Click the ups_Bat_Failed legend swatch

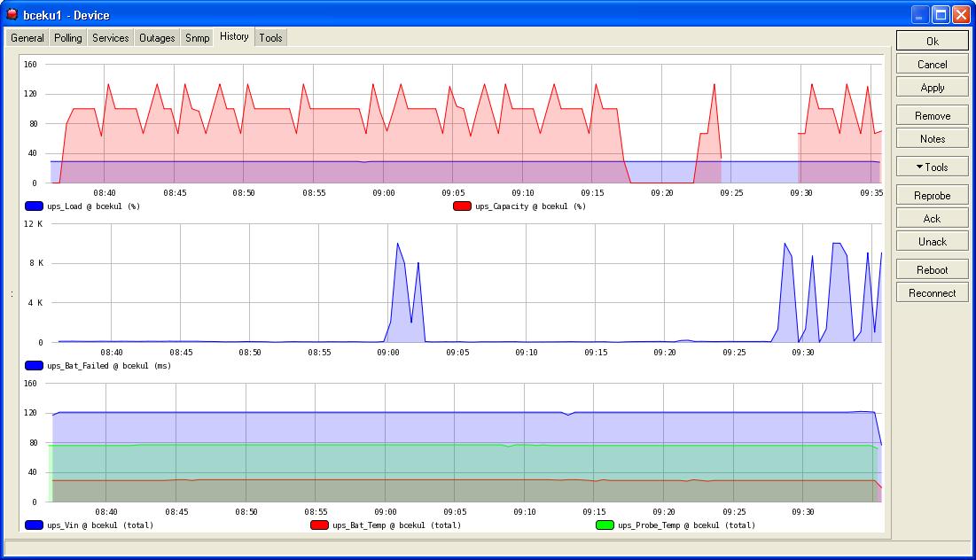[x=34, y=365]
